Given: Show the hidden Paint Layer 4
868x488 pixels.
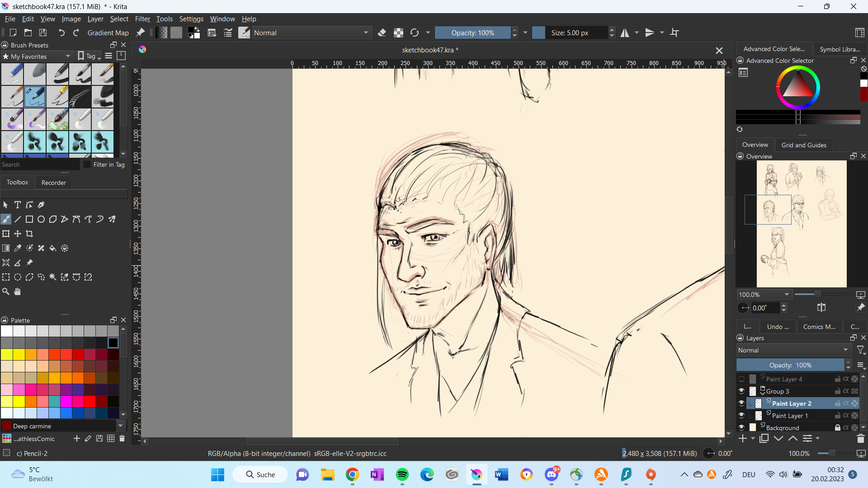Looking at the screenshot, I should (x=741, y=379).
